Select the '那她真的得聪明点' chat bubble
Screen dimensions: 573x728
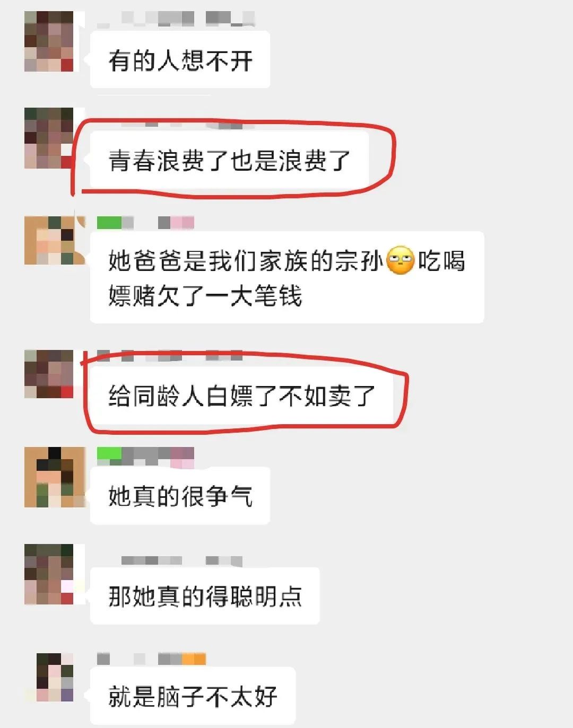point(205,596)
